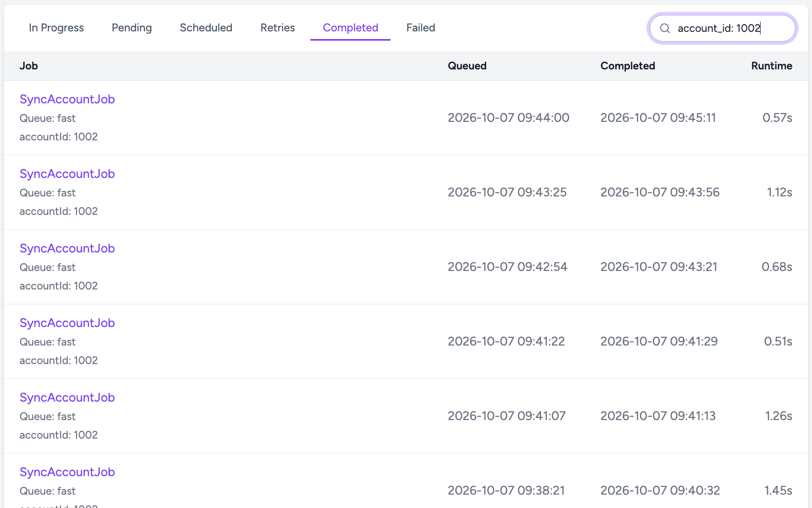The height and width of the screenshot is (508, 812).
Task: Select completed time 2026-10-07 09:40:32
Action: 660,491
